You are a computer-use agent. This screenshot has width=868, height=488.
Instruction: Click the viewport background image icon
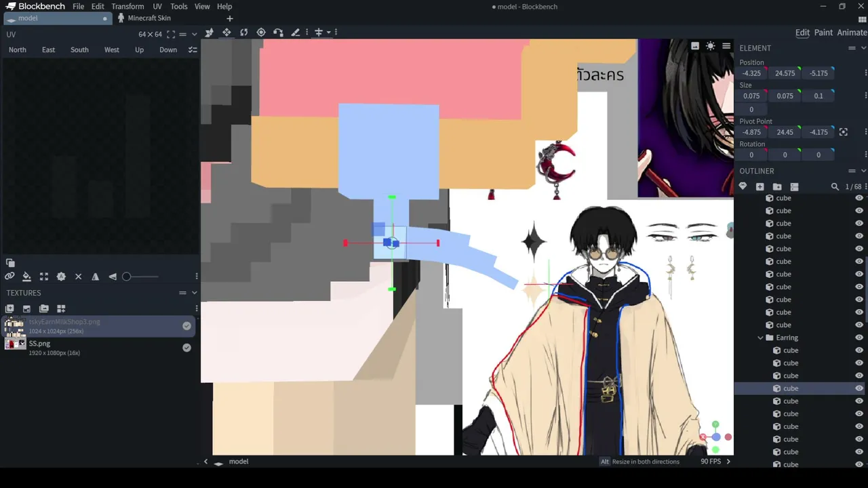tap(695, 46)
